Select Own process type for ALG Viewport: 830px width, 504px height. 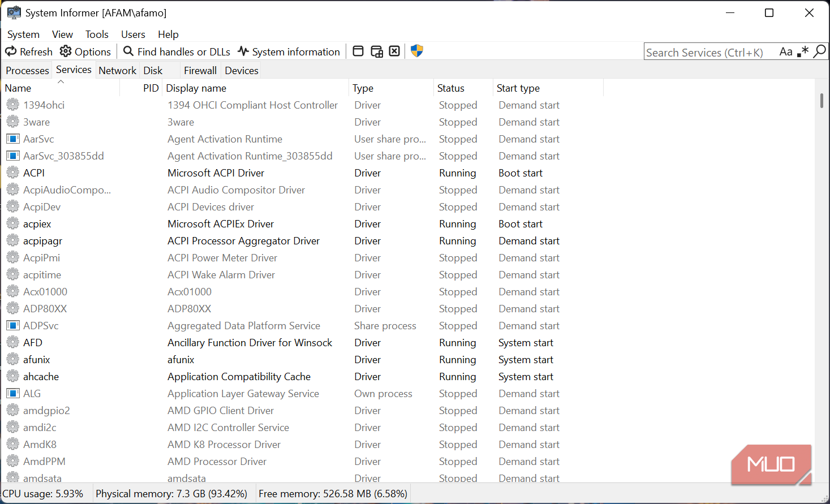(383, 394)
